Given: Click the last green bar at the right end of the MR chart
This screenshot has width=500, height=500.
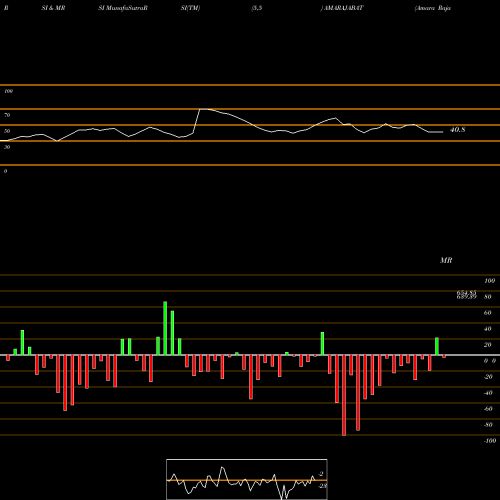Looking at the screenshot, I should point(437,346).
